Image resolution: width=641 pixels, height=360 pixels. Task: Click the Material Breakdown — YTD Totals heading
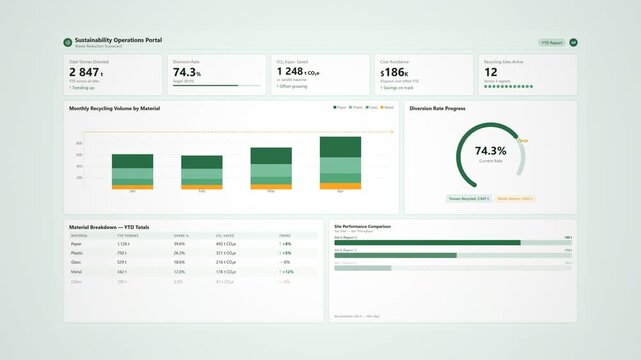(x=109, y=227)
